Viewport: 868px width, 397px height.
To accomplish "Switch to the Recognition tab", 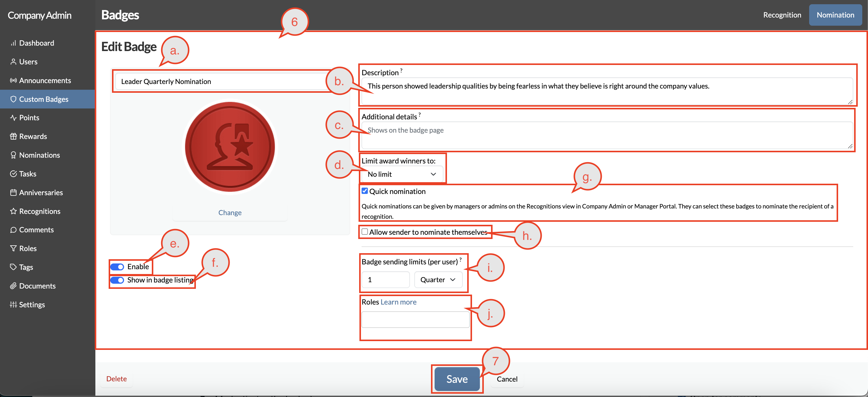I will tap(782, 15).
